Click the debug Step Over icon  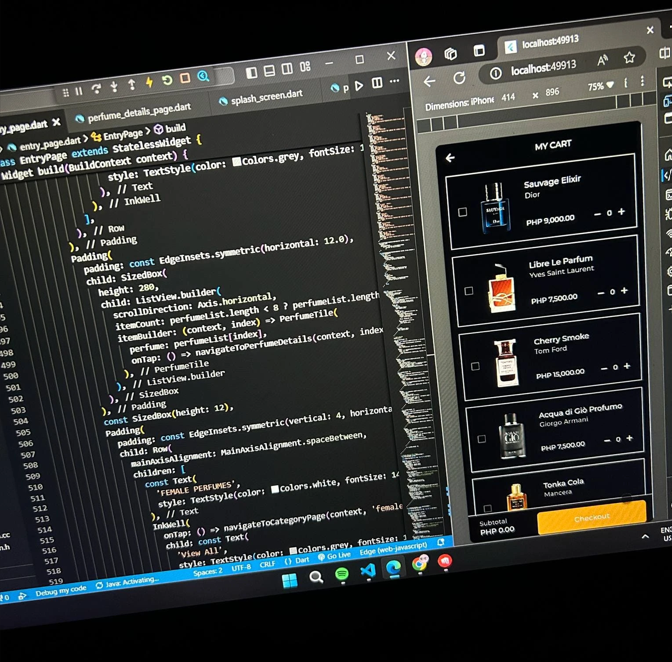(96, 89)
